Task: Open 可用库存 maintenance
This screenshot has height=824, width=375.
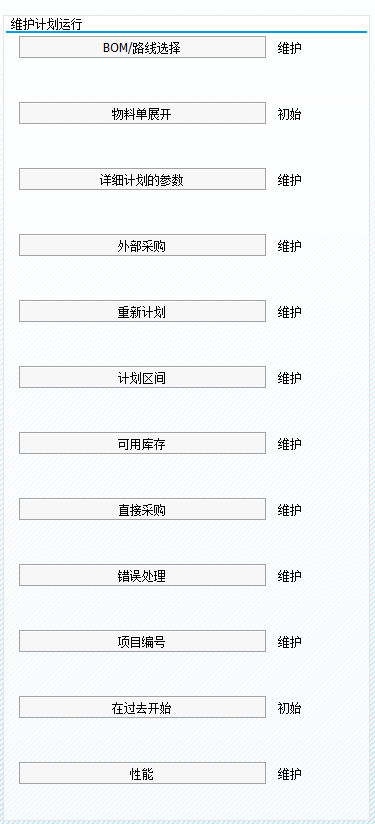Action: 142,443
